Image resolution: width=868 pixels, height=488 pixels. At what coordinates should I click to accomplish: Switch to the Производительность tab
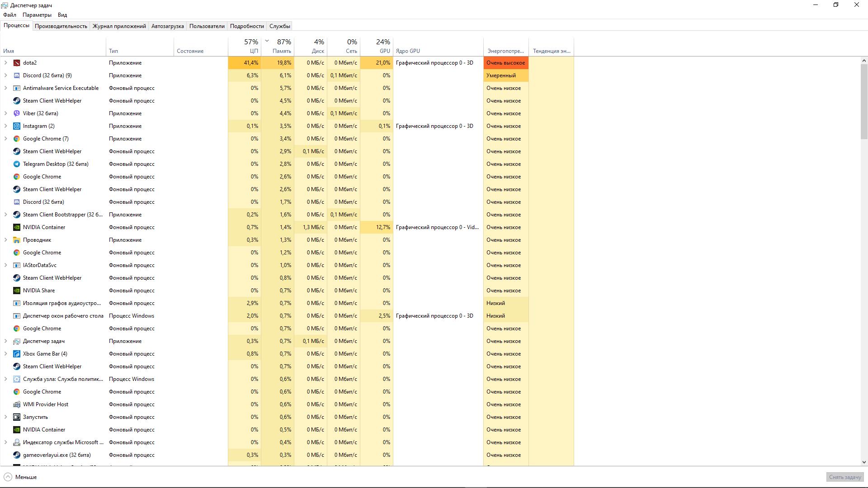[61, 26]
